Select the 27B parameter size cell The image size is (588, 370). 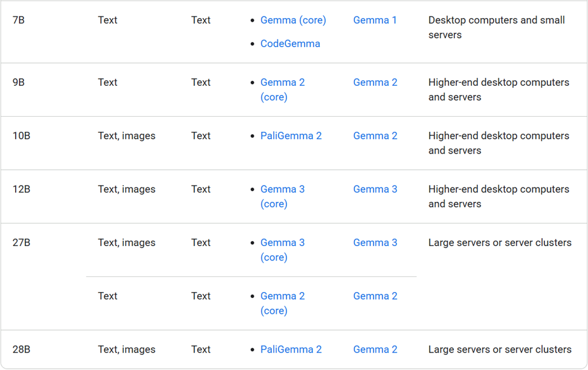pos(21,243)
